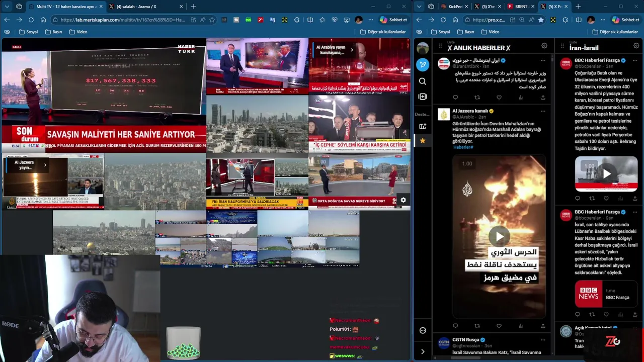The image size is (644, 362).
Task: Switch to the BRENT tab in right window
Action: pos(521,7)
